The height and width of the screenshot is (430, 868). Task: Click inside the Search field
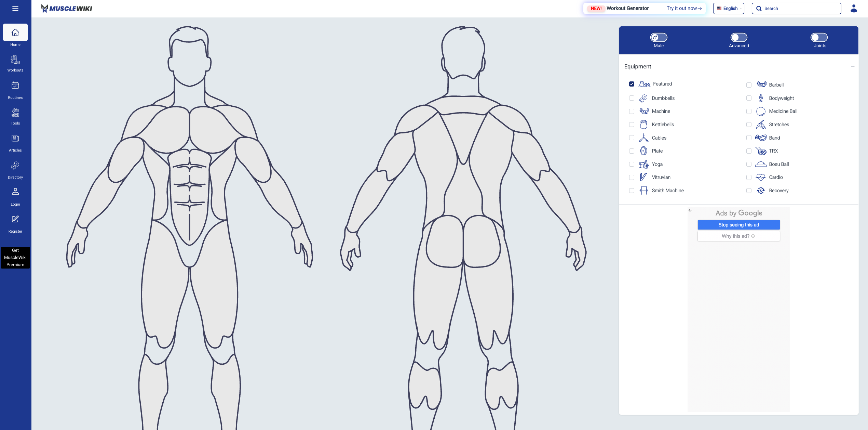point(796,8)
